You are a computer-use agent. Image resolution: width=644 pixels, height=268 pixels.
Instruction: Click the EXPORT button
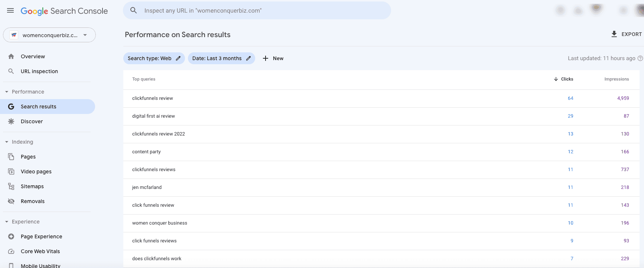click(x=627, y=34)
